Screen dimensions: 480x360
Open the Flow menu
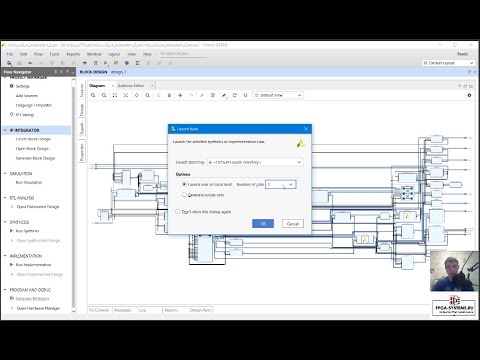click(x=38, y=54)
